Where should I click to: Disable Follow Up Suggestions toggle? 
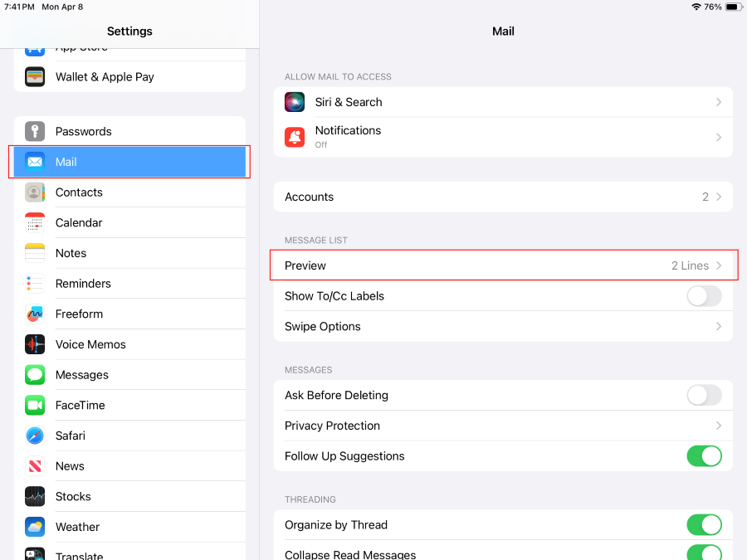[704, 455]
